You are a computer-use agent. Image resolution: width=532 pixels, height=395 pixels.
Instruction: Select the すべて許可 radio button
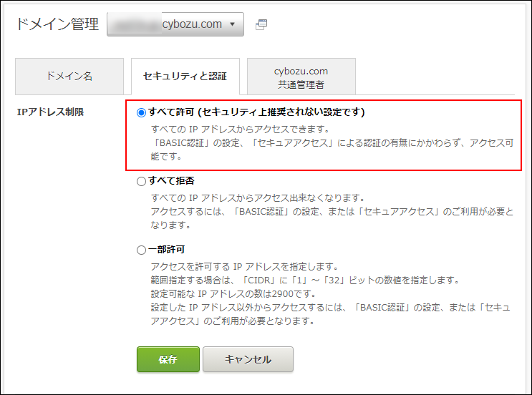141,112
